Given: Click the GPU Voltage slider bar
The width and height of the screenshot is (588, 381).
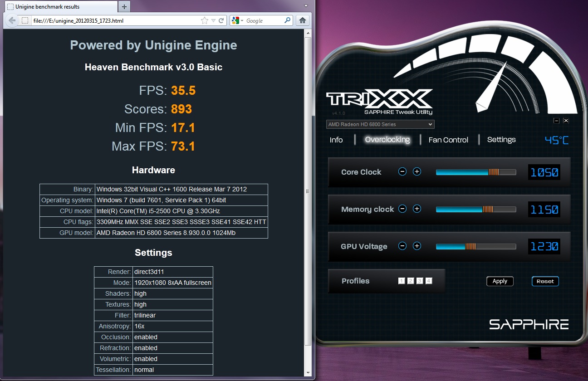Looking at the screenshot, I should [x=476, y=246].
